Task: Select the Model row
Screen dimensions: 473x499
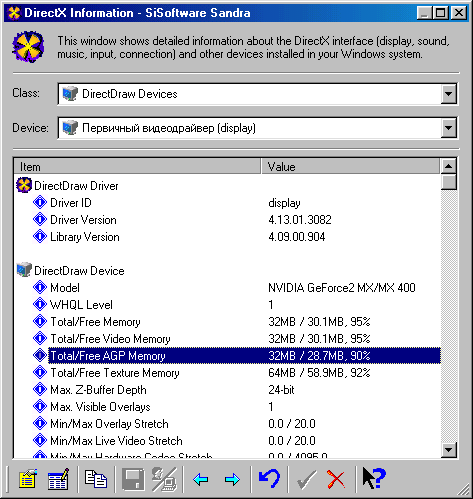Action: (x=227, y=288)
